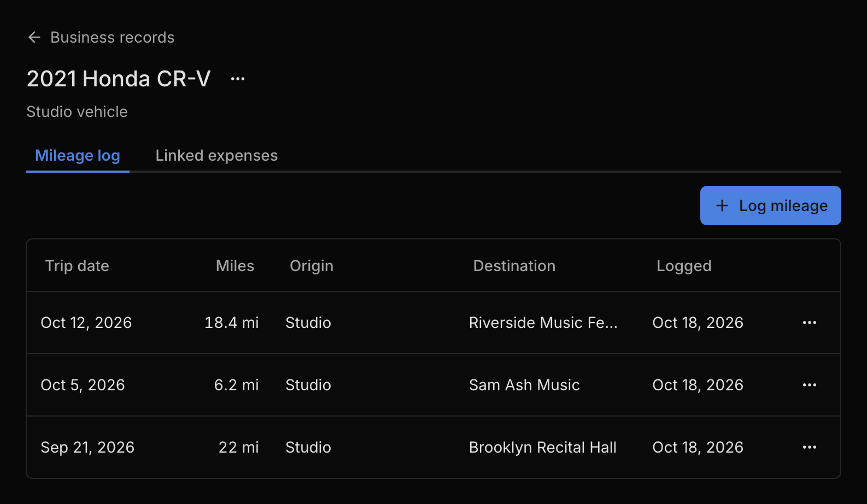Open row actions for Oct 5 trip
867x504 pixels.
click(810, 385)
